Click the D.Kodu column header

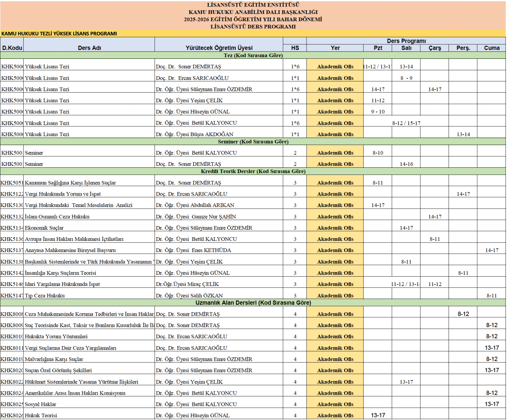click(12, 48)
